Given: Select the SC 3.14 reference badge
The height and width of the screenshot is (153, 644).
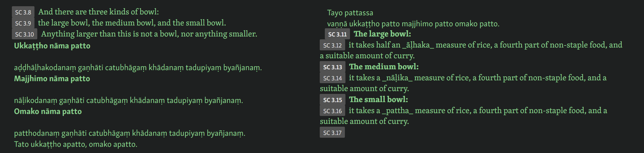Looking at the screenshot, I should [332, 78].
